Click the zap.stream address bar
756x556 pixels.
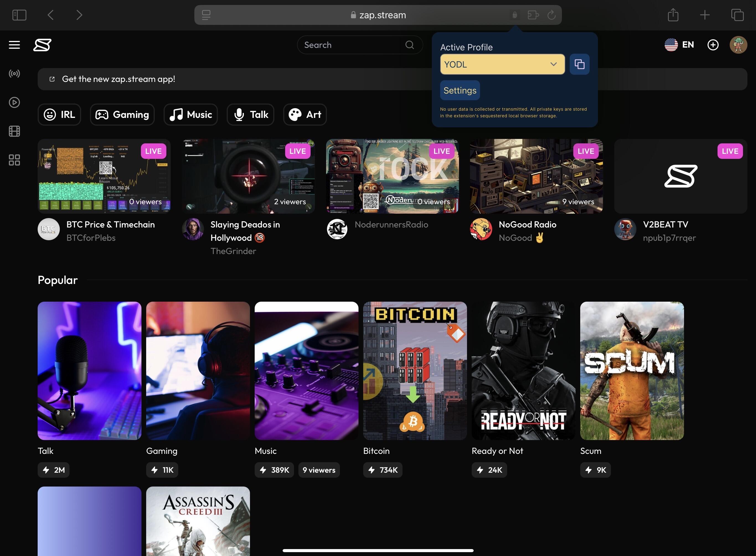[x=378, y=15]
